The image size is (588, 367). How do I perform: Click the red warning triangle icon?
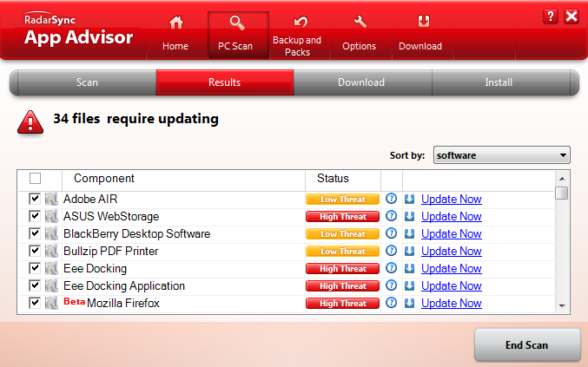[30, 122]
